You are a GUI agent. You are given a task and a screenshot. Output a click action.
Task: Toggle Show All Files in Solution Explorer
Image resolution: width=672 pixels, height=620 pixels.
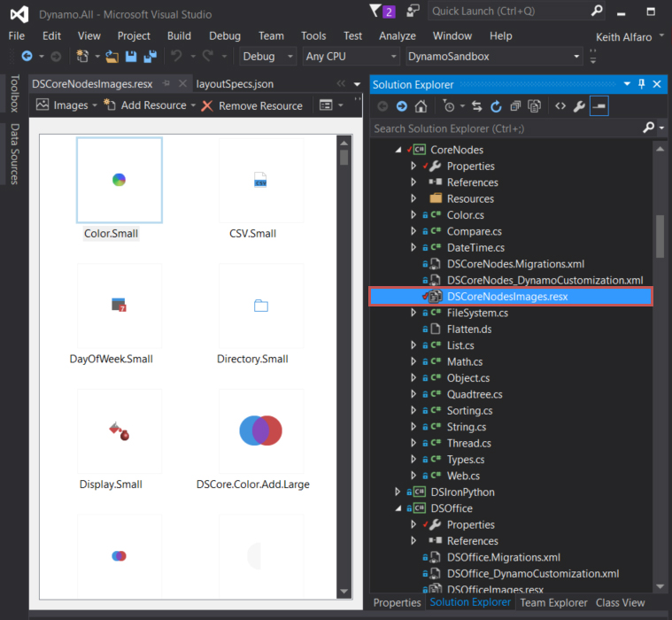535,106
